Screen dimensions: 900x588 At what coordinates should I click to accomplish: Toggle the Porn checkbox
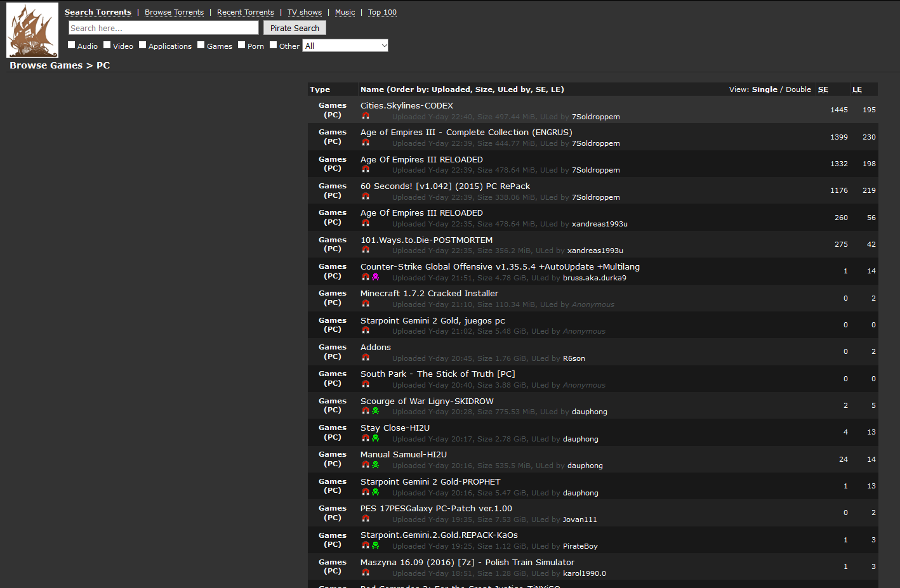(242, 45)
